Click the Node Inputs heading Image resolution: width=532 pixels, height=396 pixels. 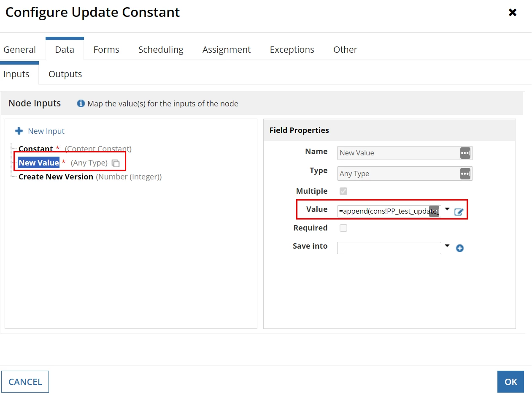pos(35,103)
